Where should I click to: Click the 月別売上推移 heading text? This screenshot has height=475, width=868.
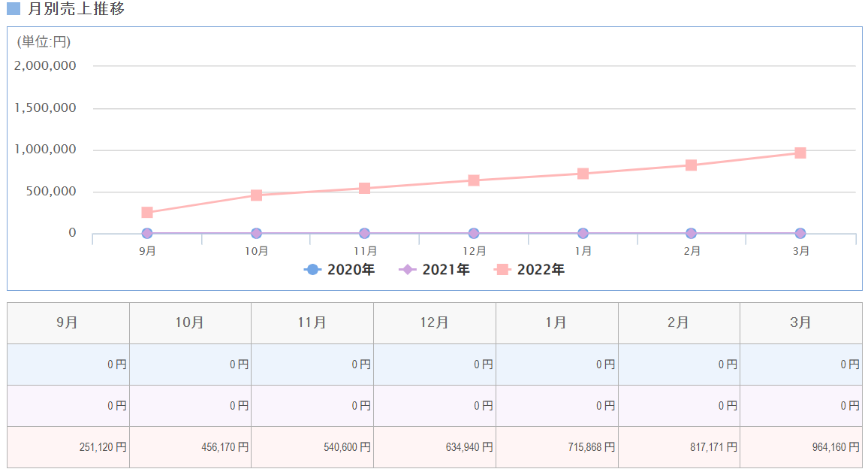pos(76,9)
